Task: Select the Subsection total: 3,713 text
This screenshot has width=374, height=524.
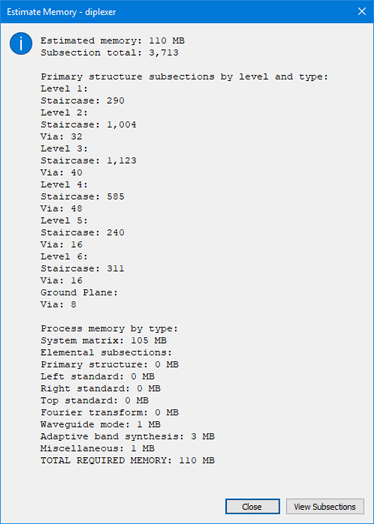Action: click(110, 53)
